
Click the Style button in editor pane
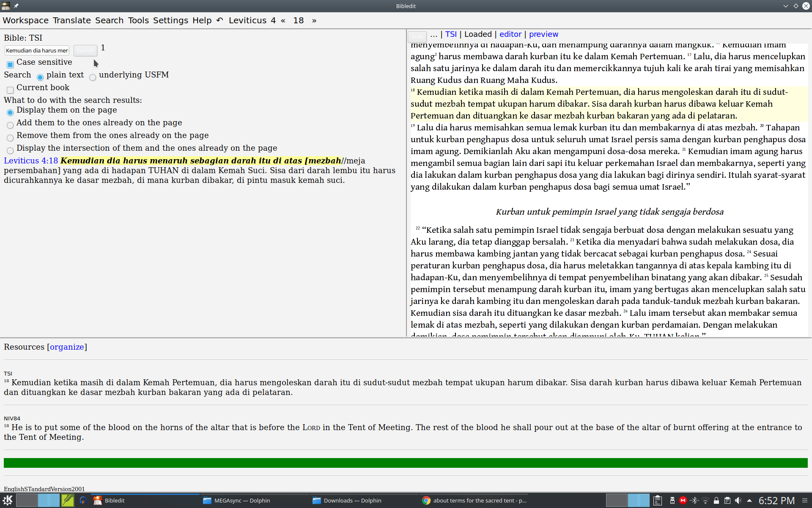tap(417, 36)
